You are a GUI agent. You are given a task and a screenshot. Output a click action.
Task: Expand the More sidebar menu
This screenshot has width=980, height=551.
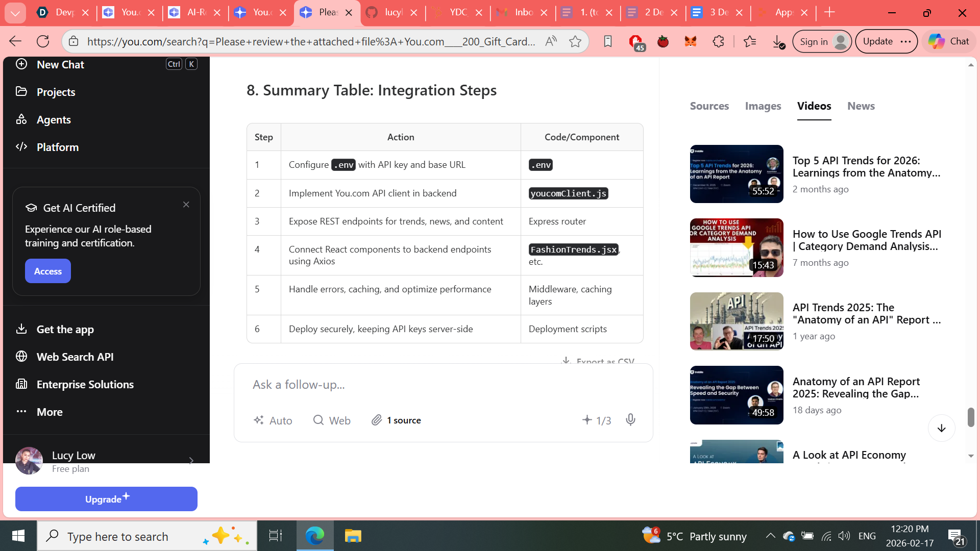[x=49, y=412]
